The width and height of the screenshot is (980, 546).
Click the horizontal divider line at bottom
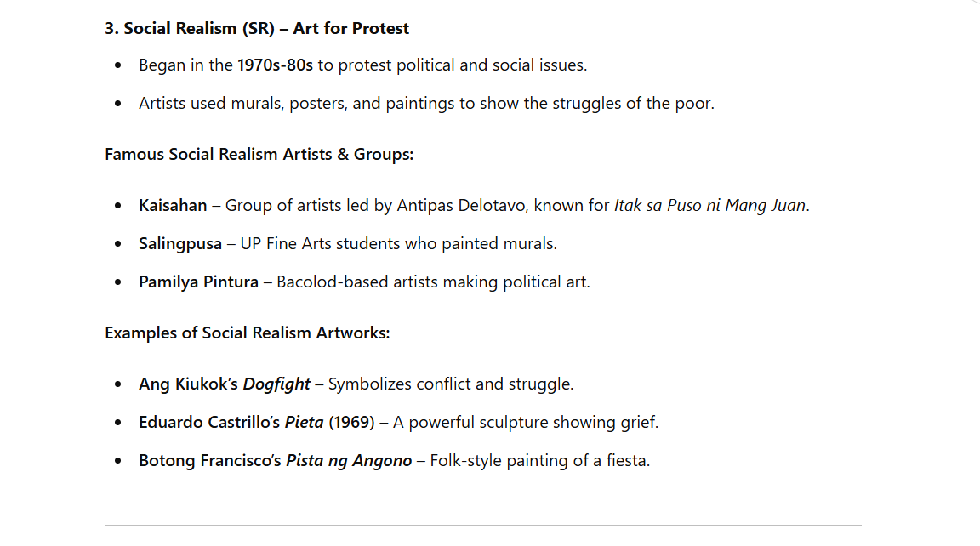pos(482,525)
